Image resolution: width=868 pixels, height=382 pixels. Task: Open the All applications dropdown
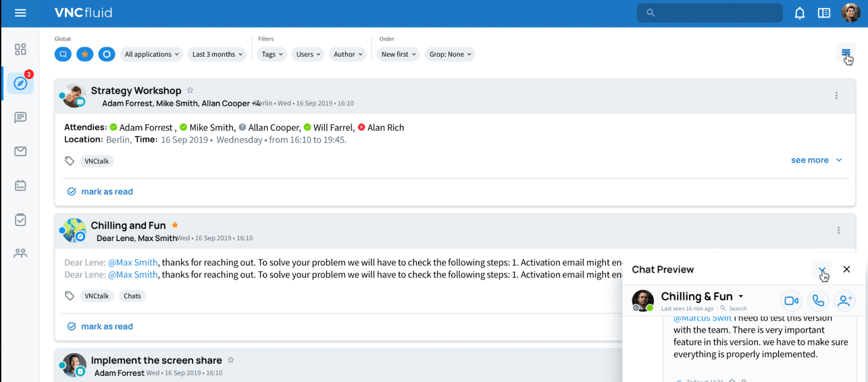coord(152,54)
